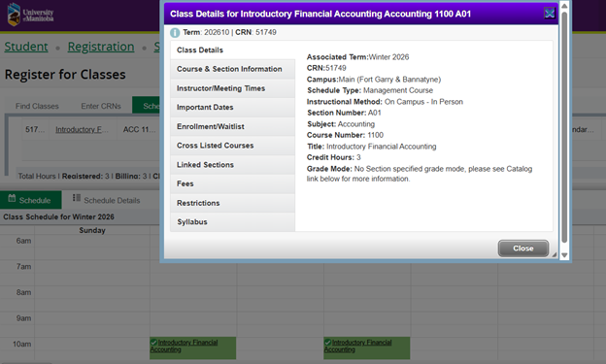Open the Linked Sections tab
The image size is (606, 364).
pos(233,165)
